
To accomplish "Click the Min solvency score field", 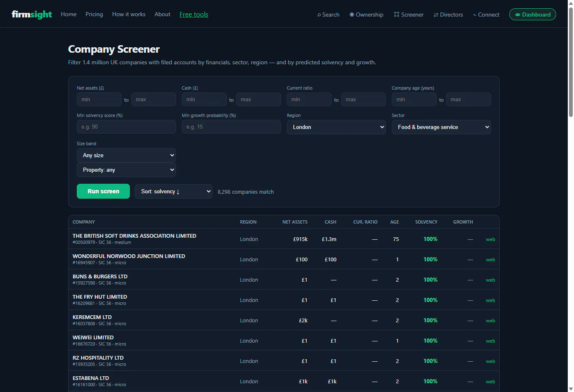I will click(x=126, y=127).
